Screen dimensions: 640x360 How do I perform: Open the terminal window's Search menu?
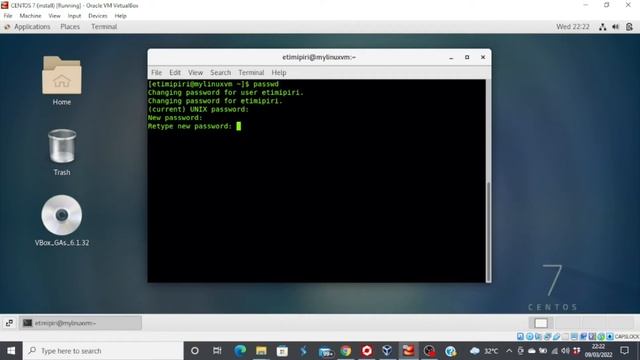[220, 73]
